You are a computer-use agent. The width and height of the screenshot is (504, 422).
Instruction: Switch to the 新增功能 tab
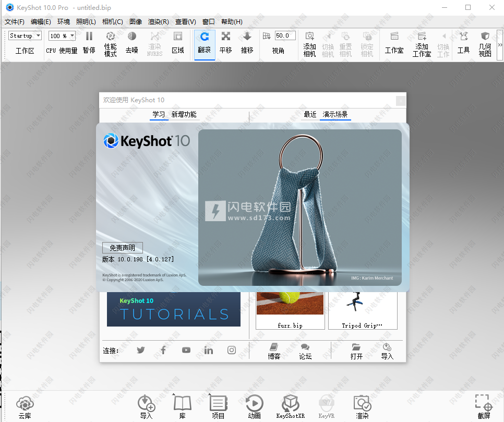coord(184,114)
